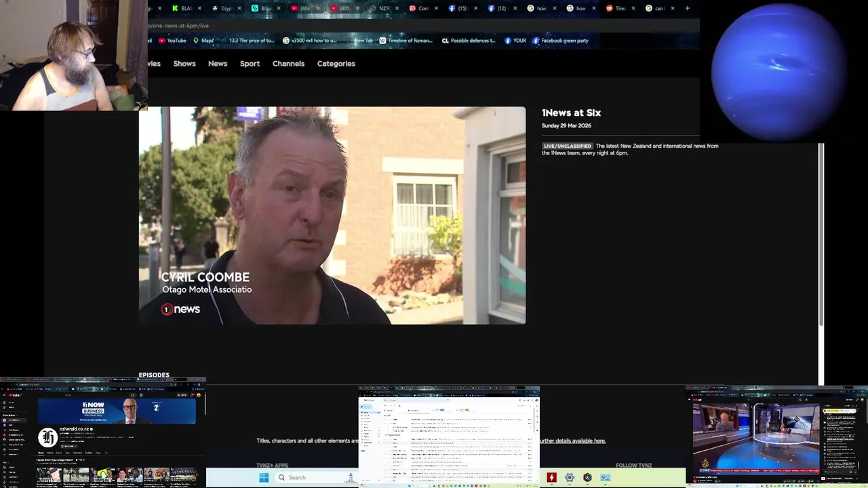Click the EPISODES heading
Screen dimensions: 868x488
coord(154,375)
